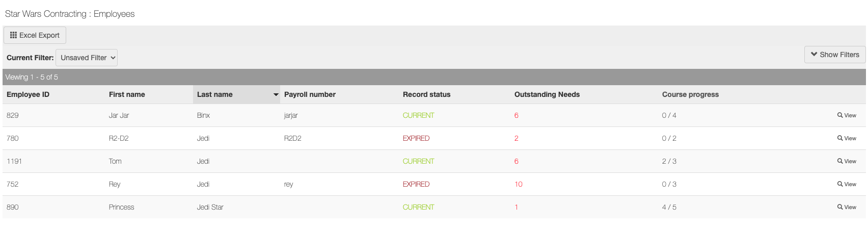Click the Excel Export grid icon
The image size is (868, 229).
tap(13, 35)
